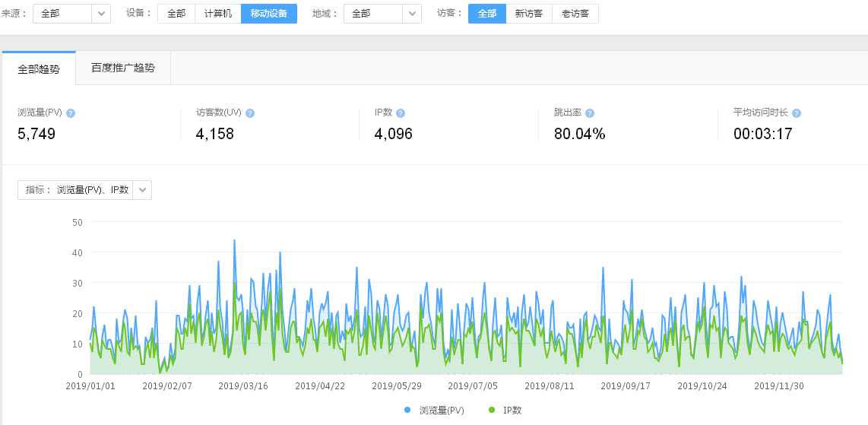Click the 访客数(UV) metric title
This screenshot has height=425, width=868.
(219, 113)
